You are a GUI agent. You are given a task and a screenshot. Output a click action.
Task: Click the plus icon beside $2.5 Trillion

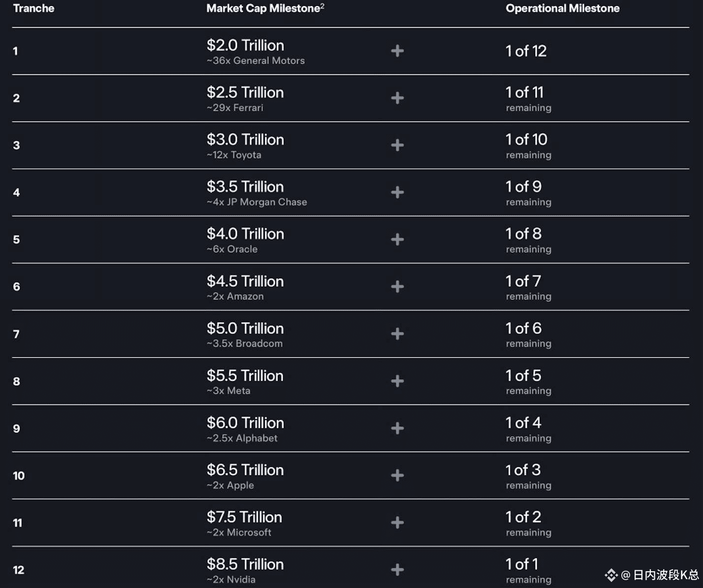click(x=397, y=98)
